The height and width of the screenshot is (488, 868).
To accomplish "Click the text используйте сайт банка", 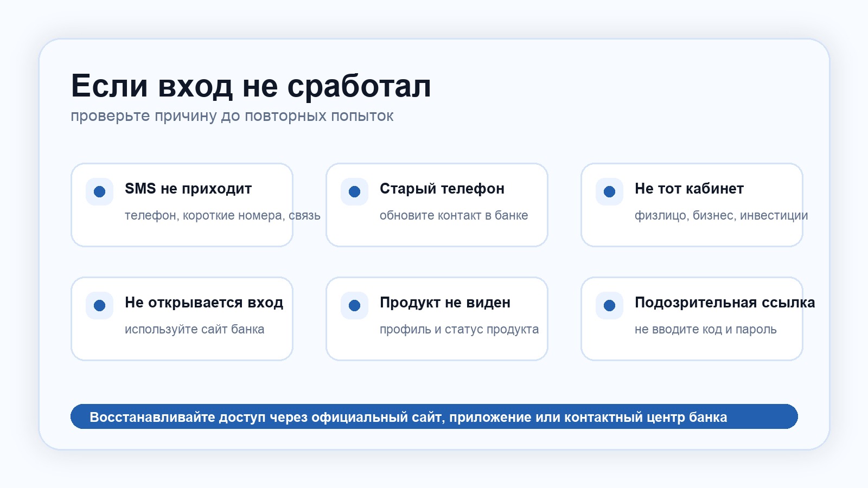I will [194, 329].
